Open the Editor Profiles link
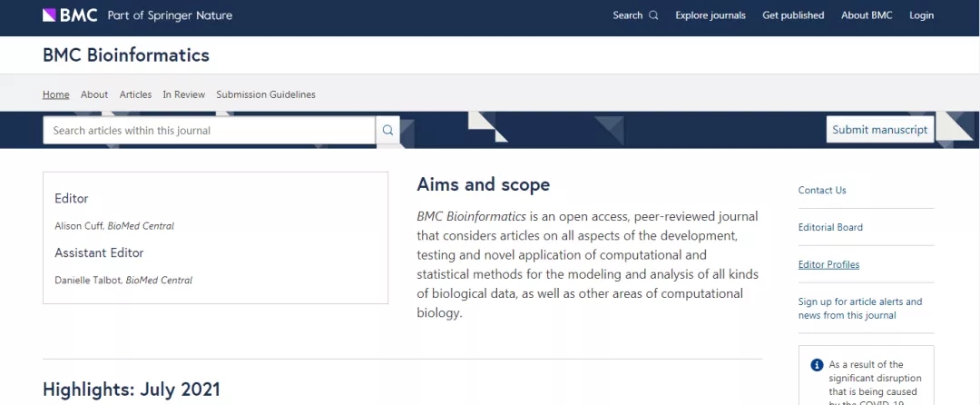The width and height of the screenshot is (980, 405). coord(828,264)
